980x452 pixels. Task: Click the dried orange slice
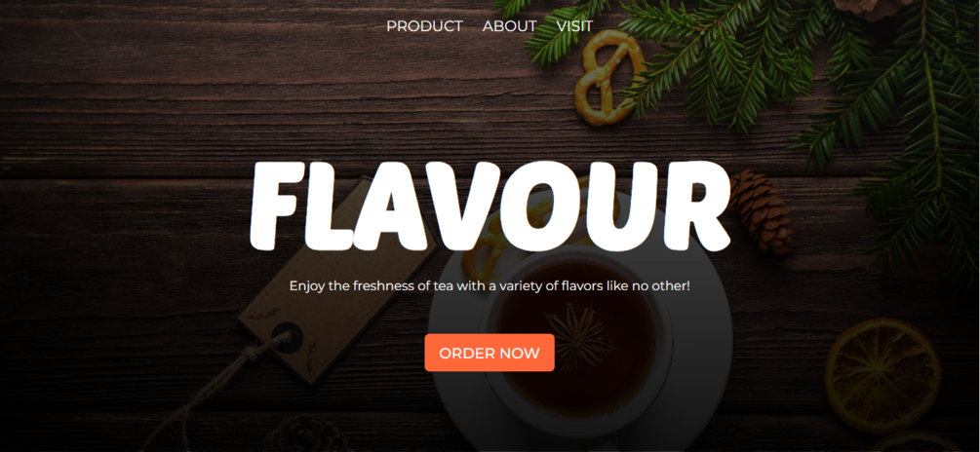[882, 375]
